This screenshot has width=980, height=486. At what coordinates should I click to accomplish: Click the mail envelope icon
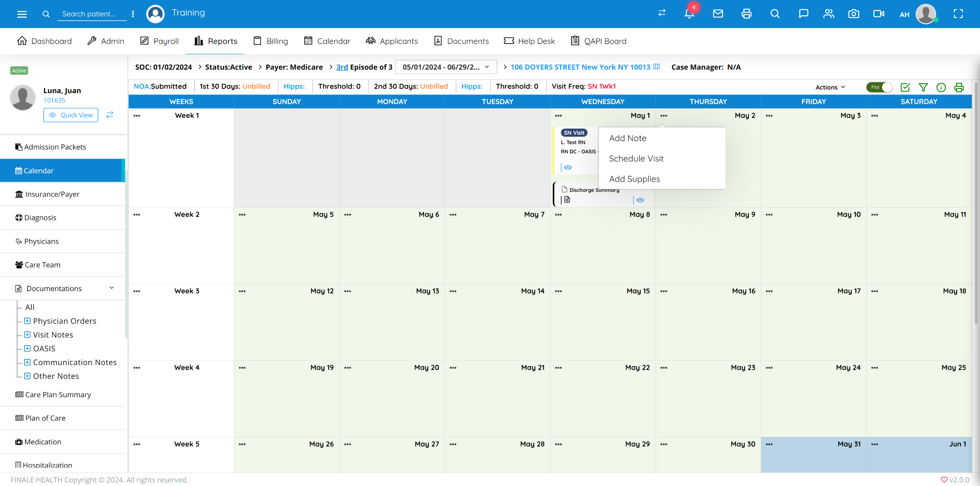(718, 14)
